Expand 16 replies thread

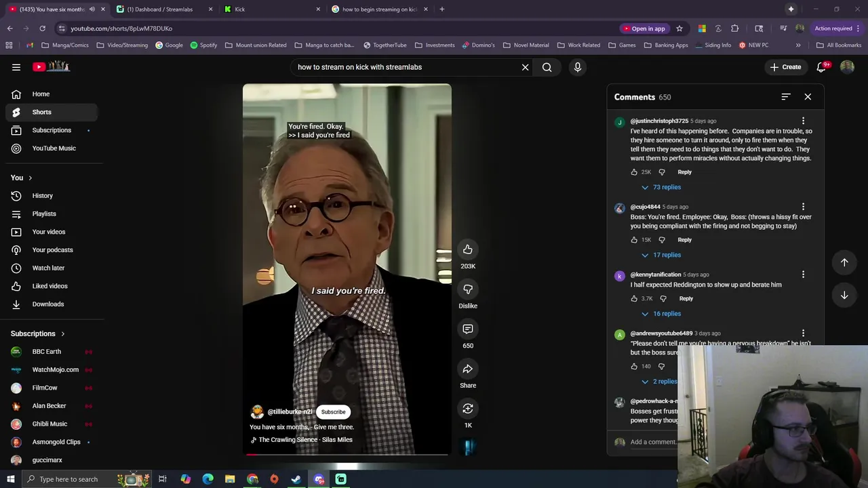[661, 314]
